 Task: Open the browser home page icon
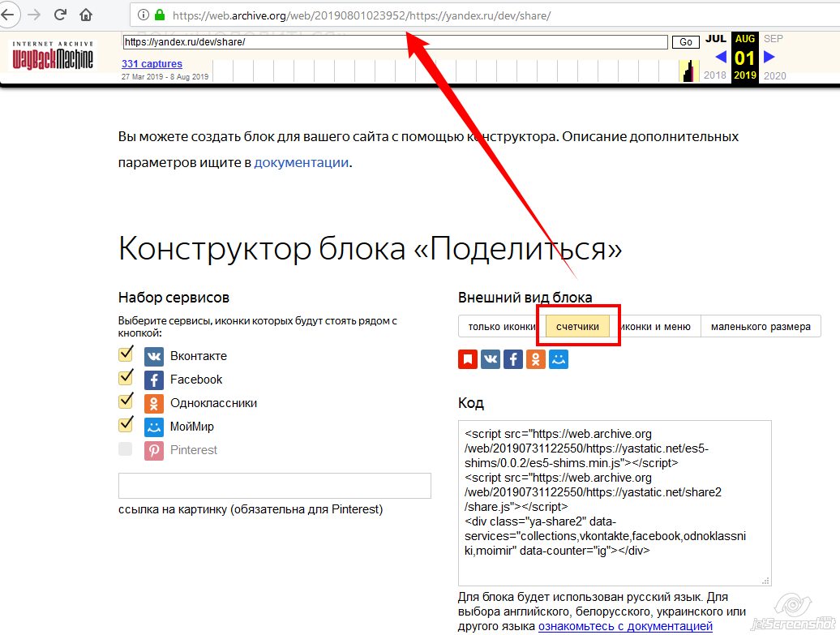86,15
